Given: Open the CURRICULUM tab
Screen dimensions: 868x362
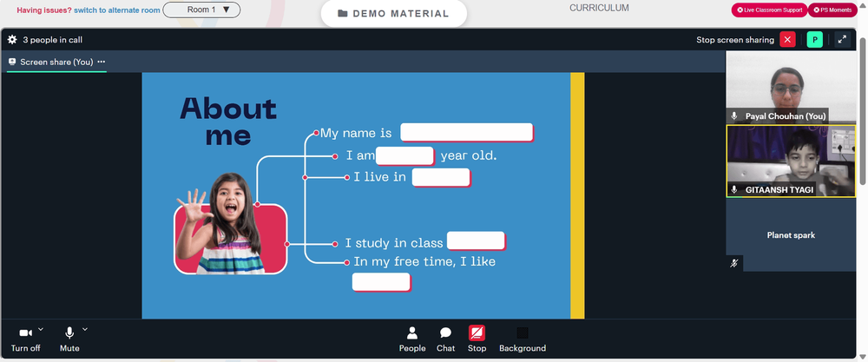Looking at the screenshot, I should pos(599,9).
